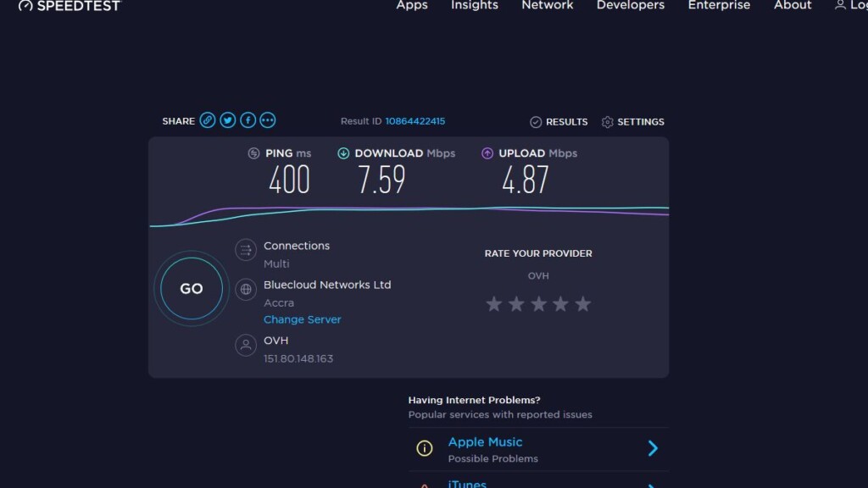Select the download speed 7.59
Image resolution: width=868 pixels, height=488 pixels.
(381, 180)
